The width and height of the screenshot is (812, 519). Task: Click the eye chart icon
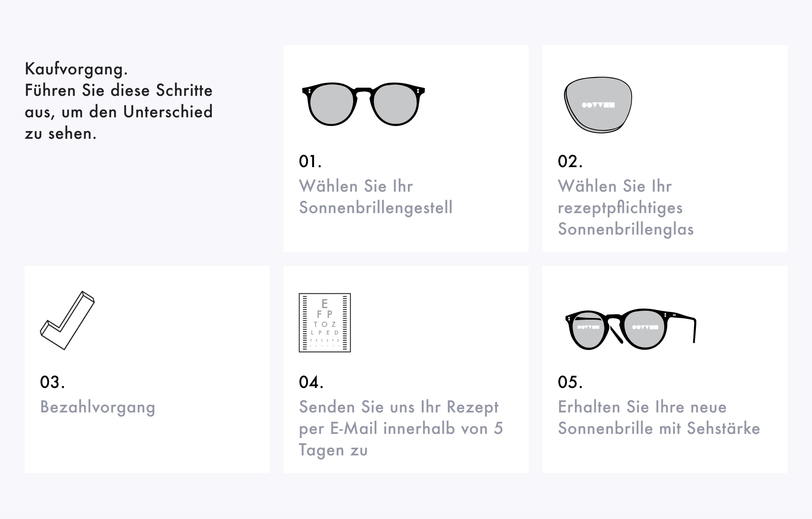coord(325,323)
